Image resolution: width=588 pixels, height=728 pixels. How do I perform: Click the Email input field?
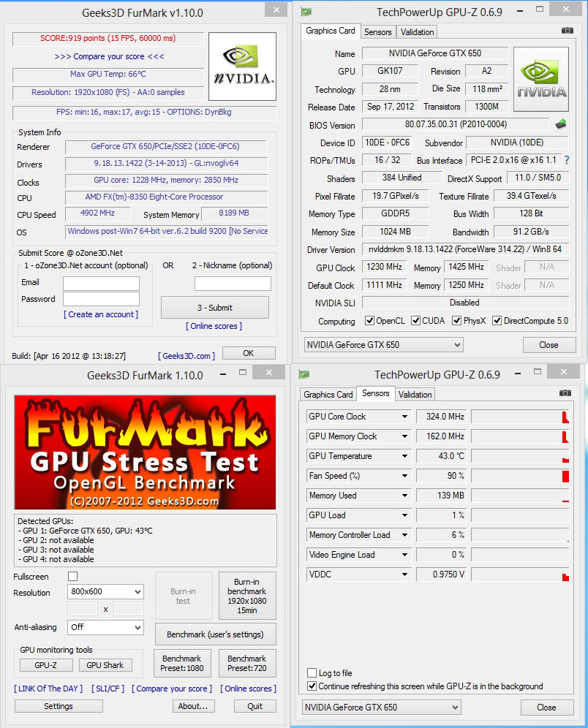coord(101,283)
